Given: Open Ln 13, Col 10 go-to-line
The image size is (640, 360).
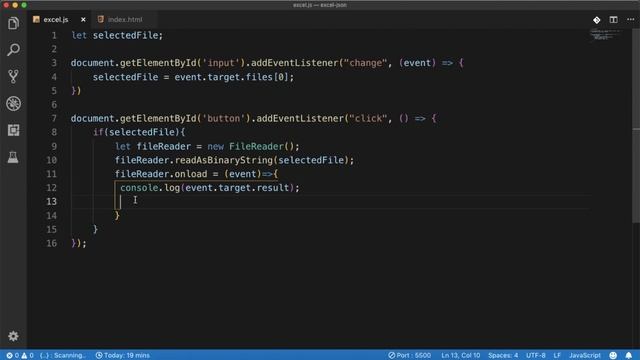Looking at the screenshot, I should 460,356.
